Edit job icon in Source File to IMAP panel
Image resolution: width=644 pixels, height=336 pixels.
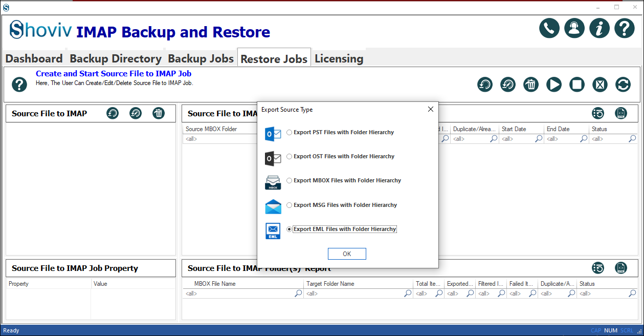point(136,113)
